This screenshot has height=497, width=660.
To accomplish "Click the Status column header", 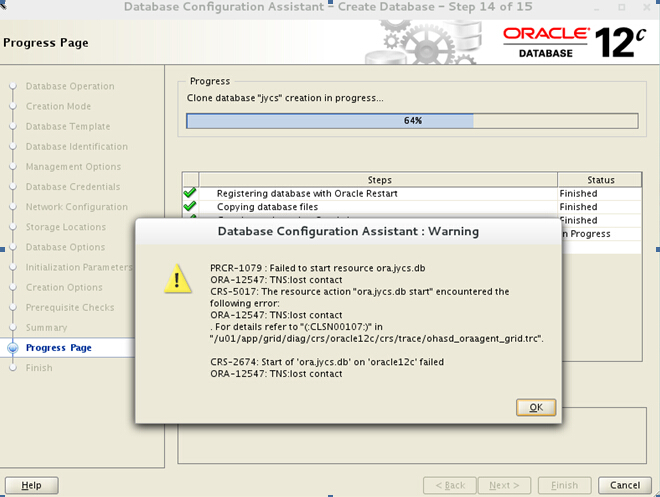I will 600,180.
